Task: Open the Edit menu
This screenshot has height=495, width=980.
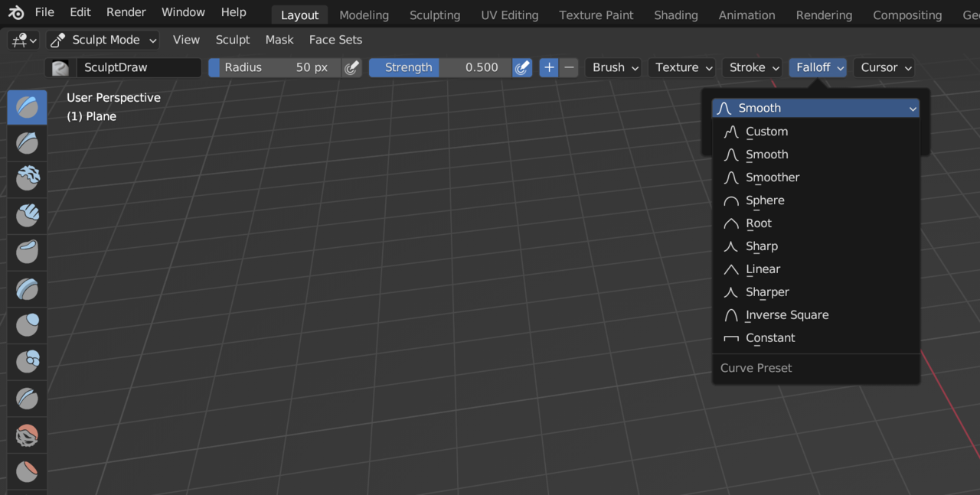Action: pyautogui.click(x=80, y=12)
